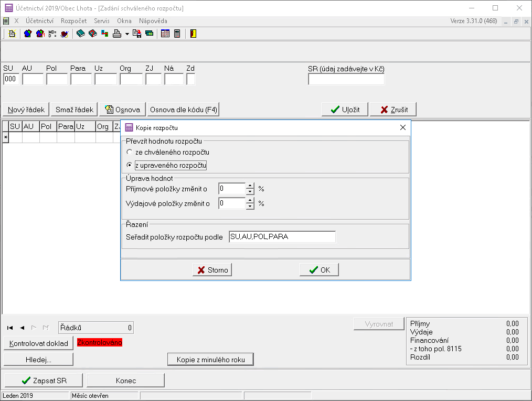
Task: Confirm the dialog with OK button
Action: (x=319, y=270)
